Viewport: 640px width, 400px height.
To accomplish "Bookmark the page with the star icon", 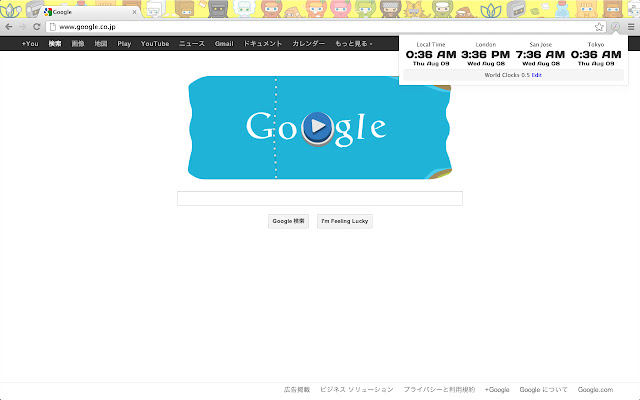I will 599,27.
